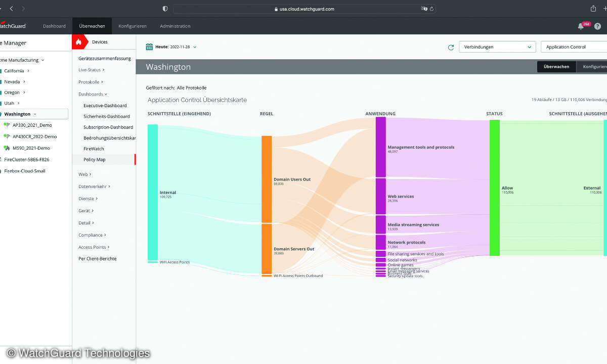The width and height of the screenshot is (607, 364).
Task: Expand the Access Points menu
Action: coord(94,247)
